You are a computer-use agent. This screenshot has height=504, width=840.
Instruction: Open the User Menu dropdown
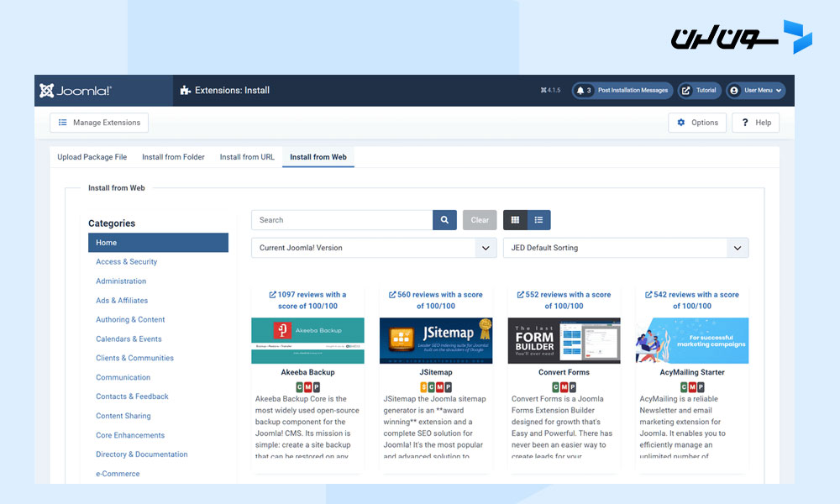point(756,91)
